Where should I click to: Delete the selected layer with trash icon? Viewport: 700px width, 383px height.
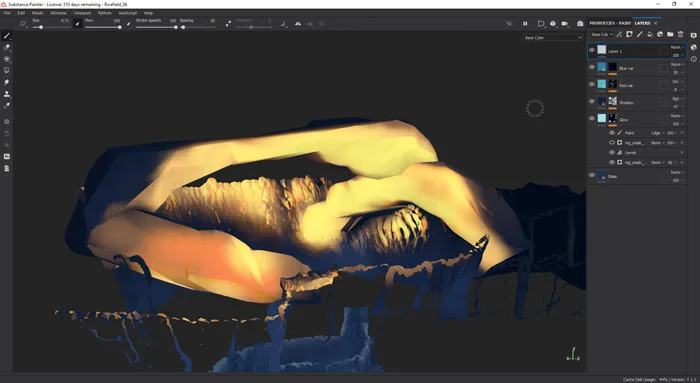(x=680, y=34)
